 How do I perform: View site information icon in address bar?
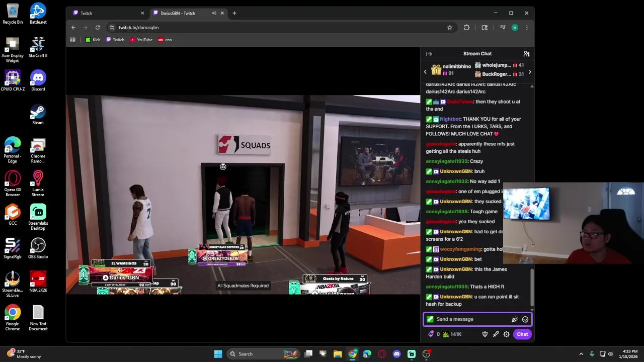click(x=112, y=28)
